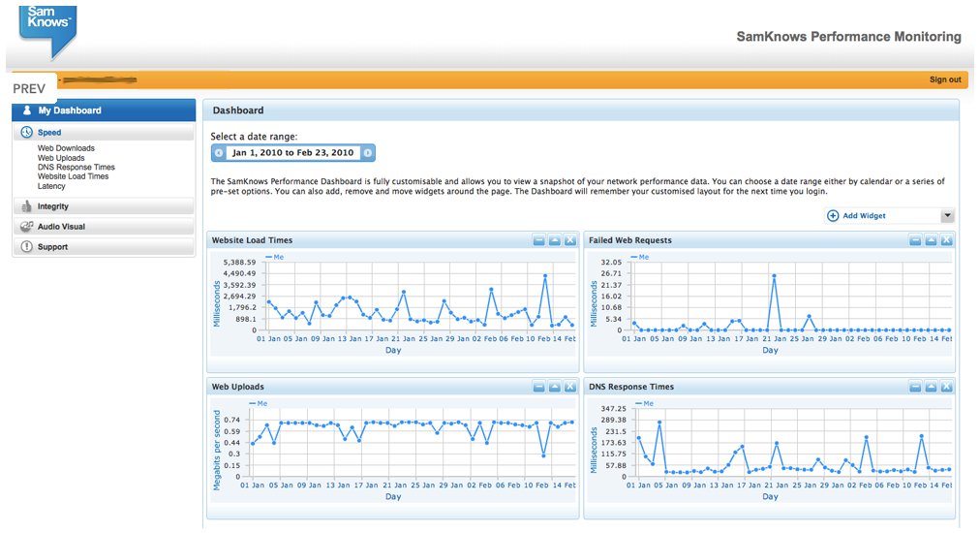Click the date range field Jan 1 to Feb 23
This screenshot has width=980, height=533.
click(x=293, y=153)
